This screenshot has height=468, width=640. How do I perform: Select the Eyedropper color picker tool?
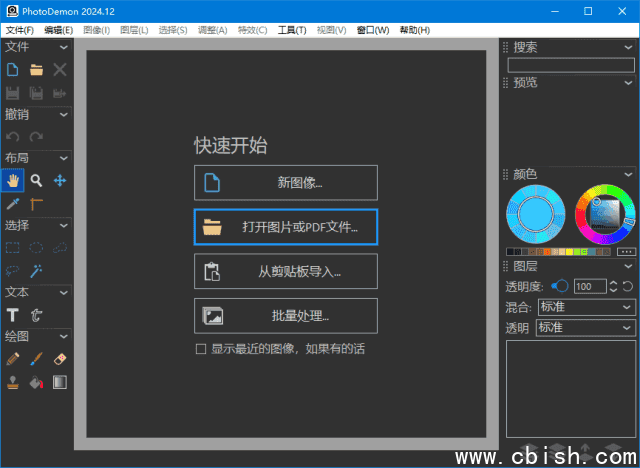point(13,204)
